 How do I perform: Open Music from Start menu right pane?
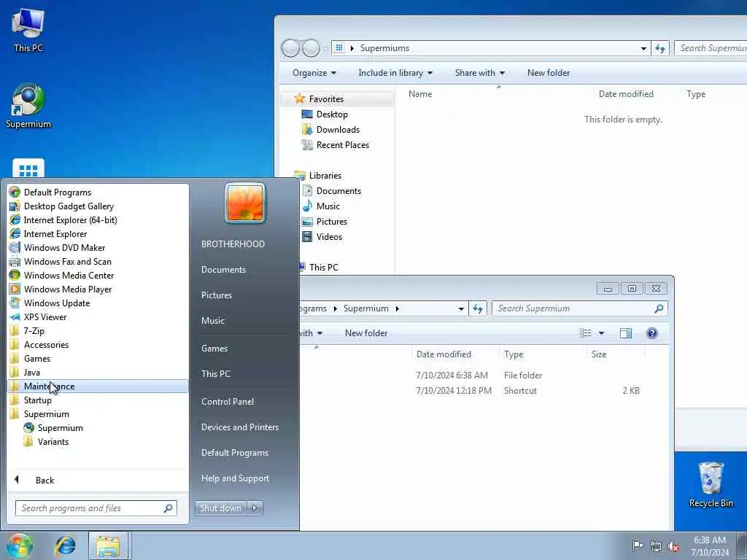212,321
